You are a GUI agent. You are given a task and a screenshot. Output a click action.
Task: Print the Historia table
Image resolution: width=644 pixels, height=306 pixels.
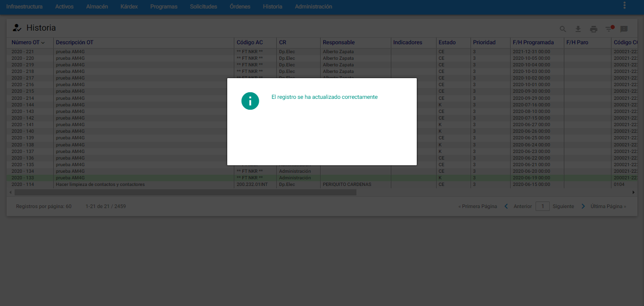tap(594, 29)
